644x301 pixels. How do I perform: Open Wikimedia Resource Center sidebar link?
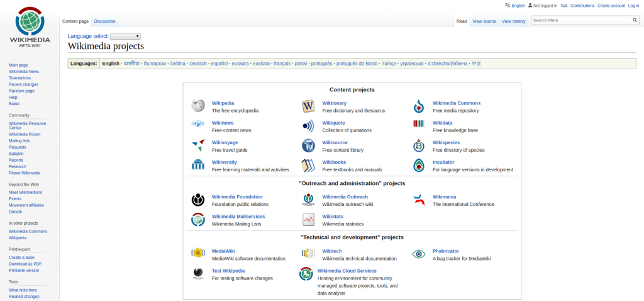[28, 125]
